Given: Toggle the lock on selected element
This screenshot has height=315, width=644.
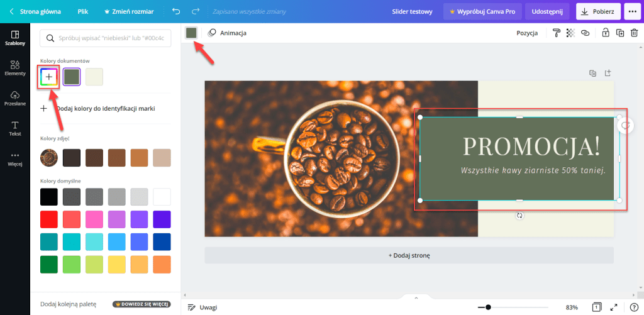Looking at the screenshot, I should pyautogui.click(x=606, y=33).
